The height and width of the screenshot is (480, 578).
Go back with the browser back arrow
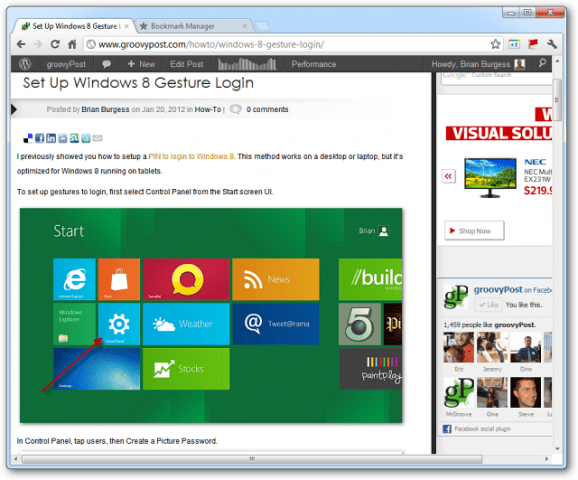21,45
